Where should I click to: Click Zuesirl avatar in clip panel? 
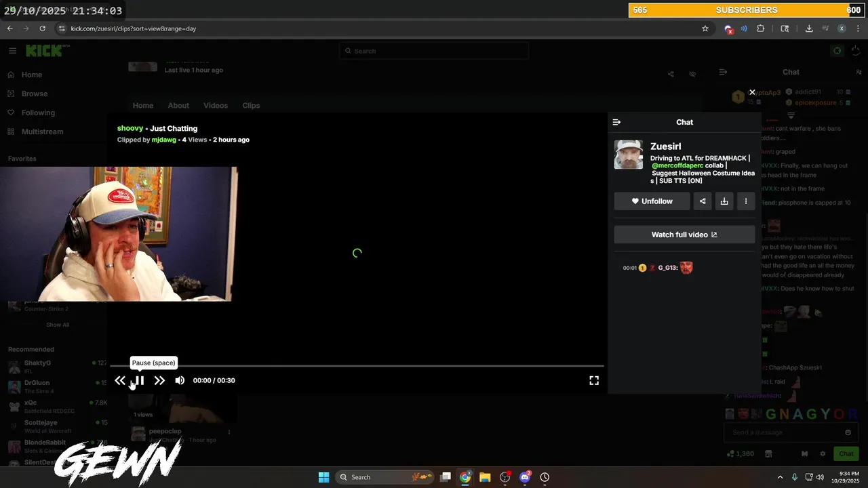pos(629,155)
